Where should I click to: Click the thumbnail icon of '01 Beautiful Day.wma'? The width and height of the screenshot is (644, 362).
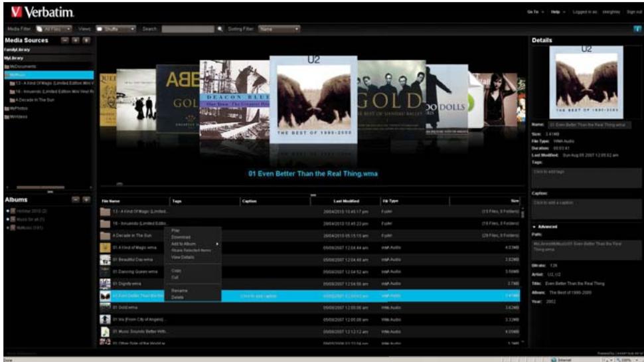[x=105, y=260]
